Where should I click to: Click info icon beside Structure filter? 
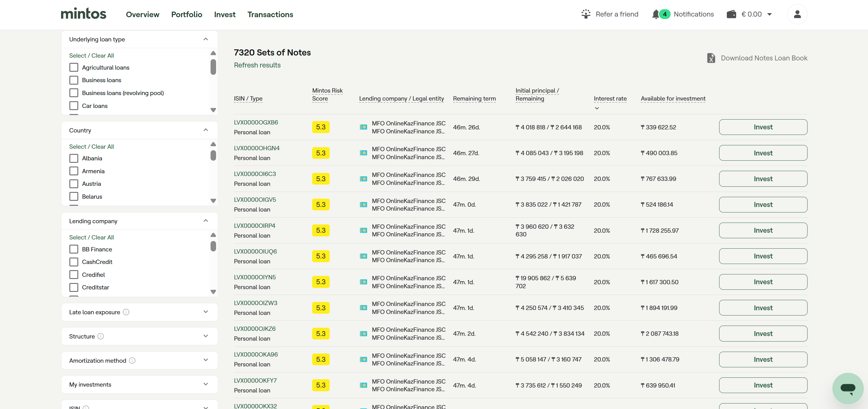101,336
